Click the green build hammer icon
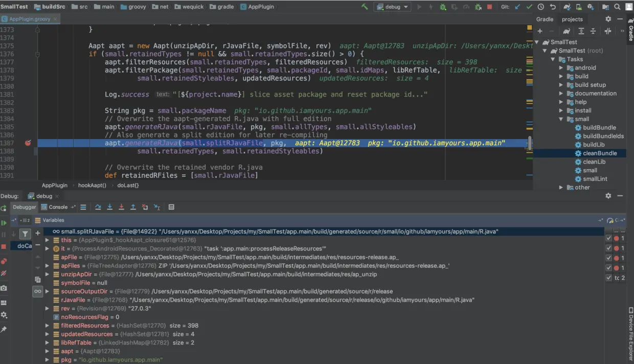 pos(364,7)
